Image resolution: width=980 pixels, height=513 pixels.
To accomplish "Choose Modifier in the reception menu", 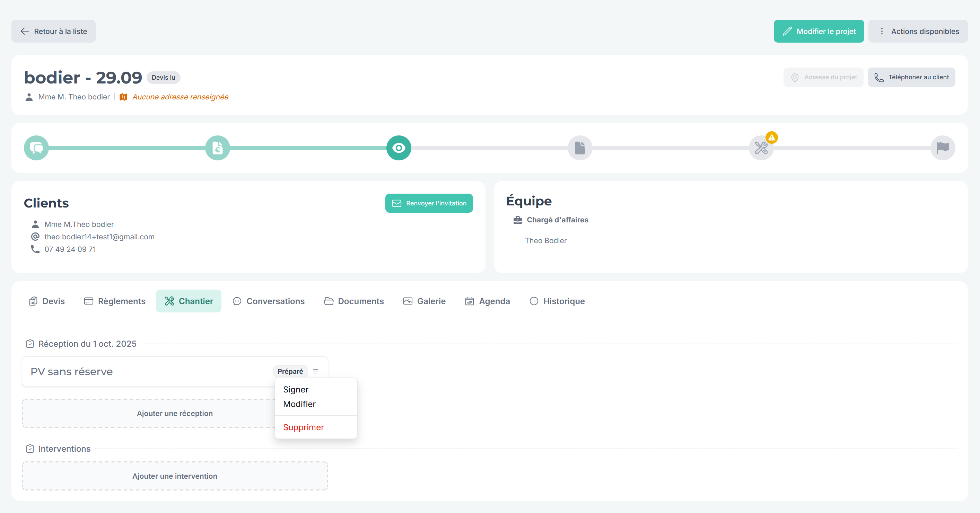I will 299,404.
